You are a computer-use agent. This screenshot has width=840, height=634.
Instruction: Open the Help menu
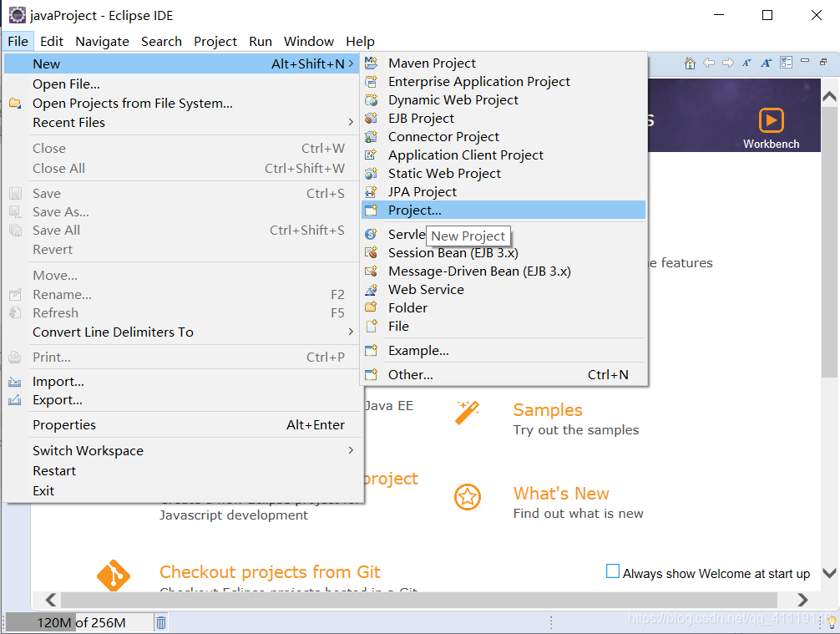point(360,41)
